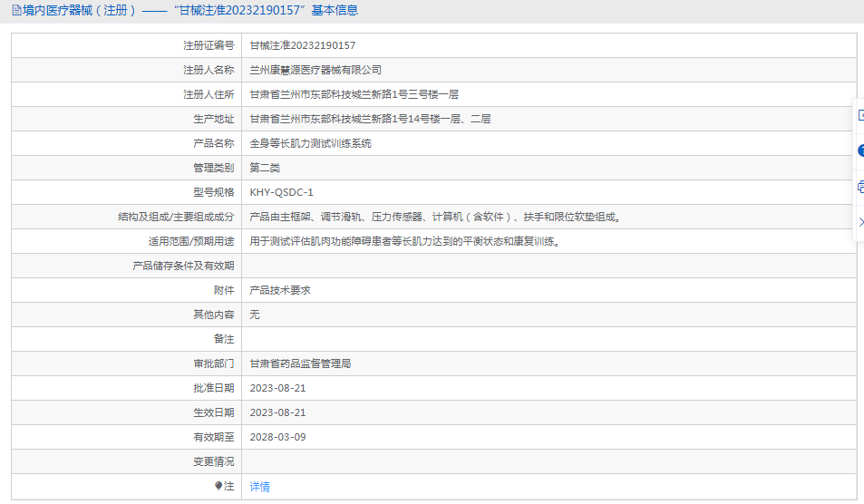Click the 注册人住所 row label
Screen dimensions: 864x504
coord(209,94)
